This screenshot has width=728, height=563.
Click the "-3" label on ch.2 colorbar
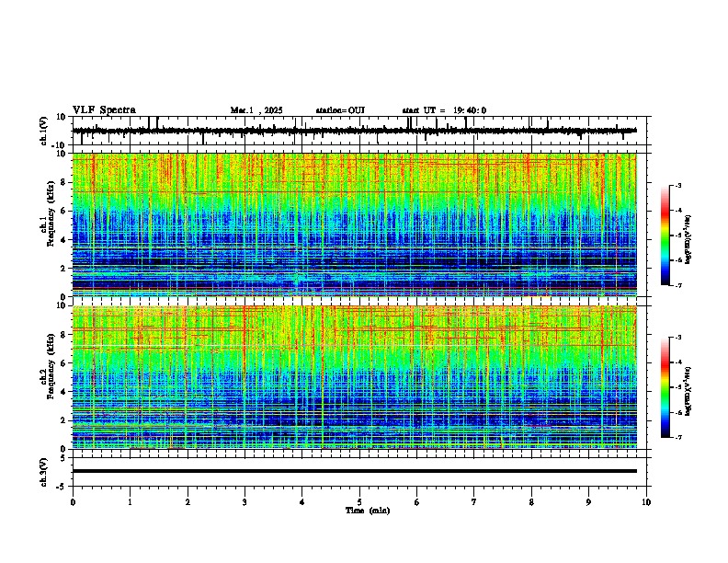[x=677, y=338]
